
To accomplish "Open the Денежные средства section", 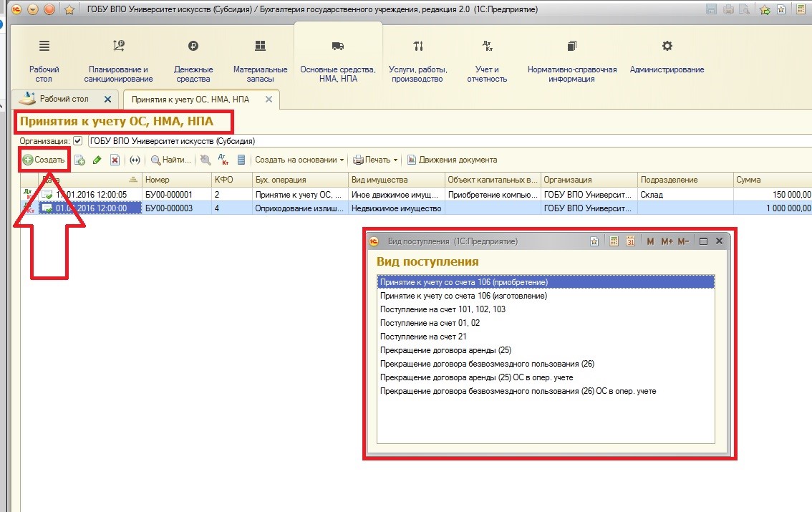I will [193, 59].
